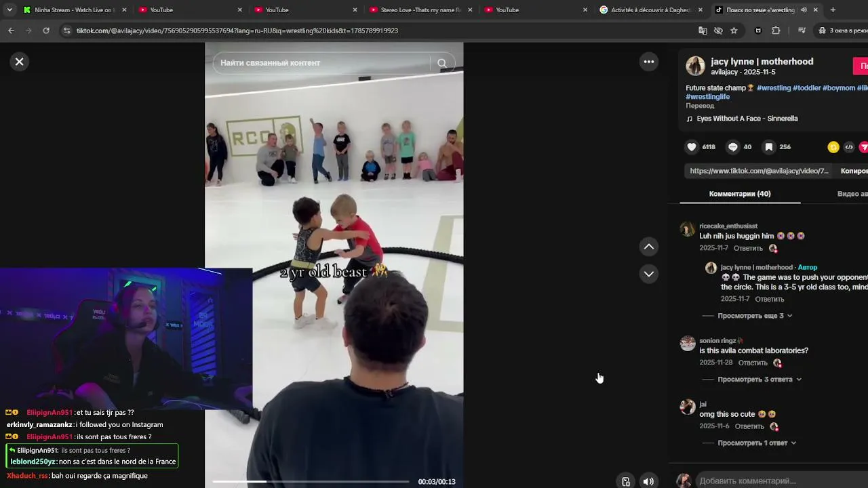This screenshot has width=868, height=488.
Task: Switch to the Activités à découvrir tab
Action: point(651,10)
